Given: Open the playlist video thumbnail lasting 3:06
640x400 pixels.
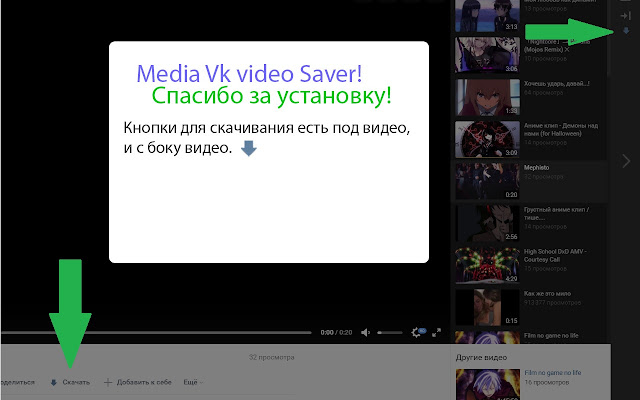Looking at the screenshot, I should (487, 55).
